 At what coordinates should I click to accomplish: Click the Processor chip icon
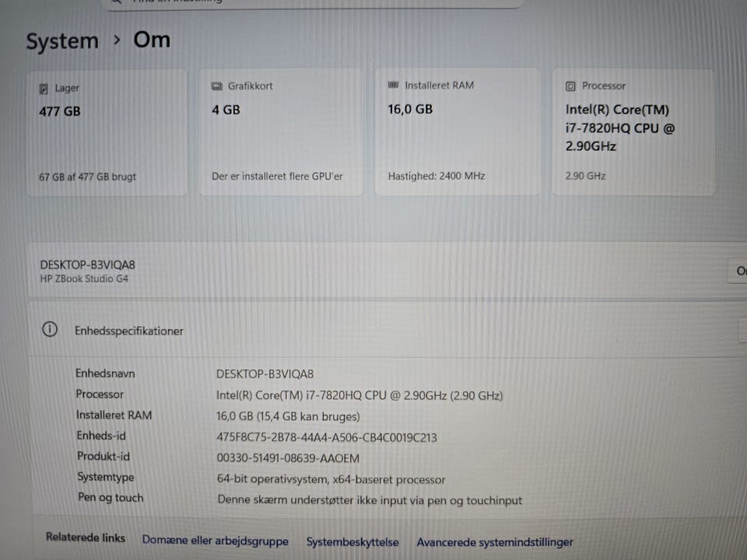tap(570, 86)
